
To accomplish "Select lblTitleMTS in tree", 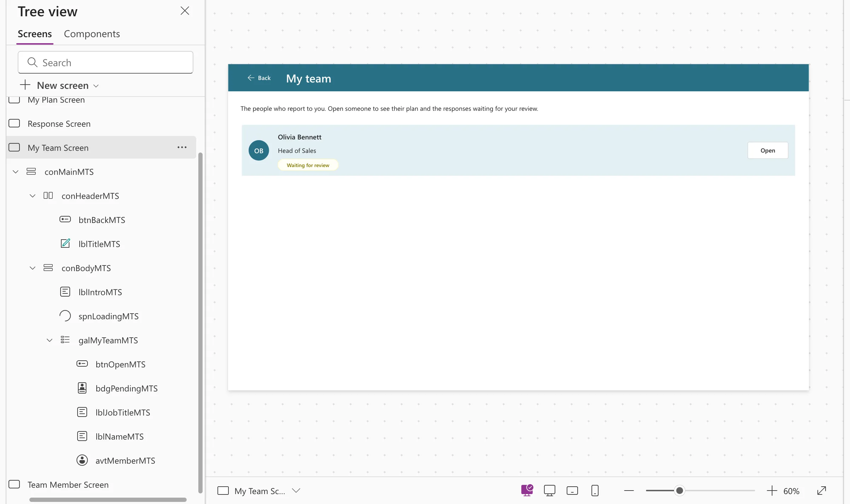I will (99, 244).
